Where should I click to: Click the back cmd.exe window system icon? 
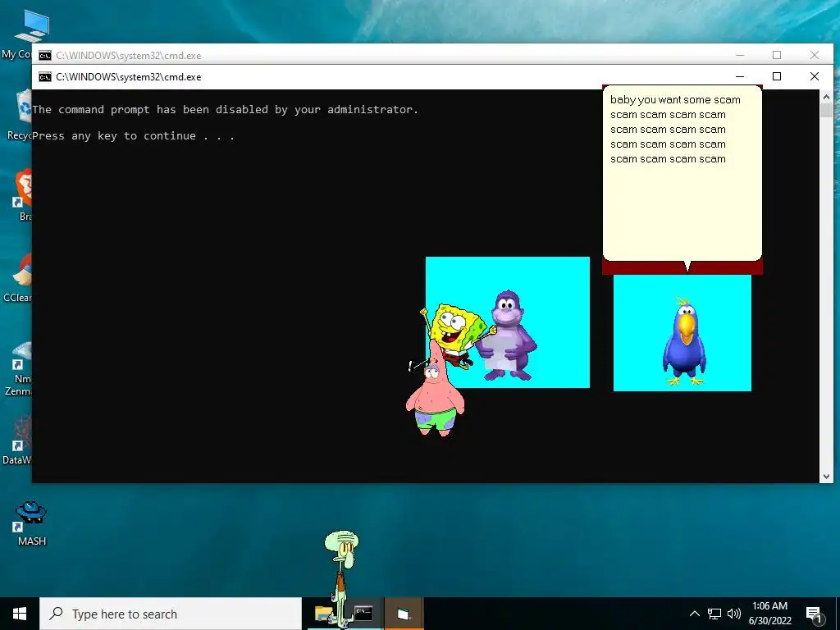point(45,56)
